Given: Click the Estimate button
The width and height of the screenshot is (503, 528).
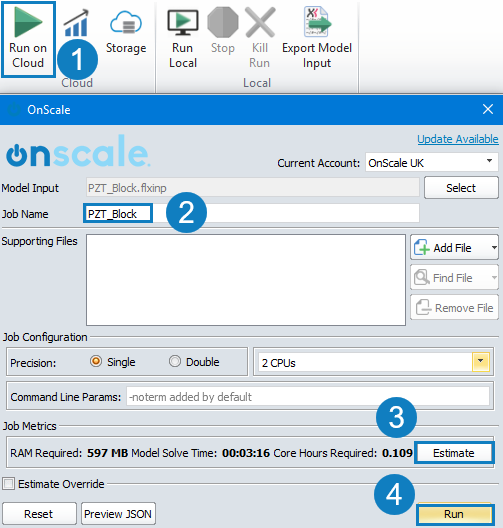Looking at the screenshot, I should (454, 453).
